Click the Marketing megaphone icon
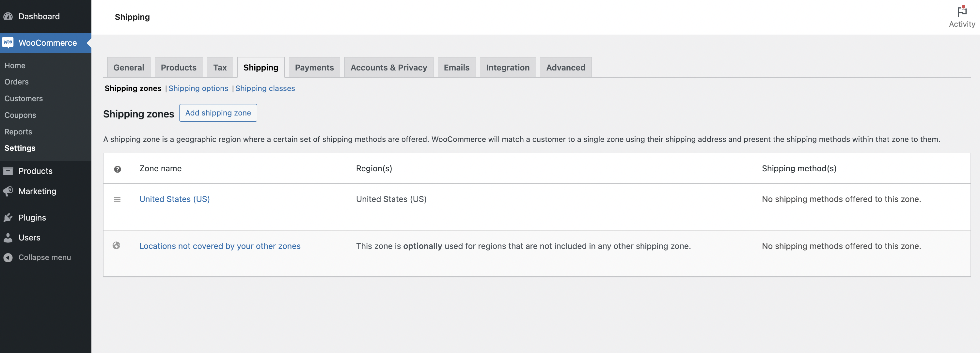The height and width of the screenshot is (353, 980). [8, 191]
